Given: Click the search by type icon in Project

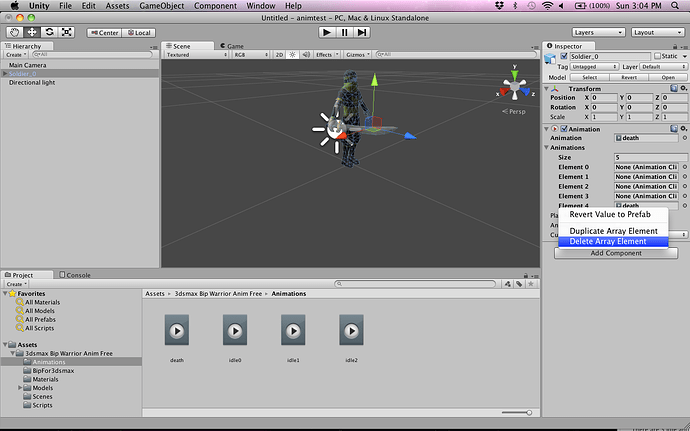Looking at the screenshot, I should pyautogui.click(x=507, y=284).
